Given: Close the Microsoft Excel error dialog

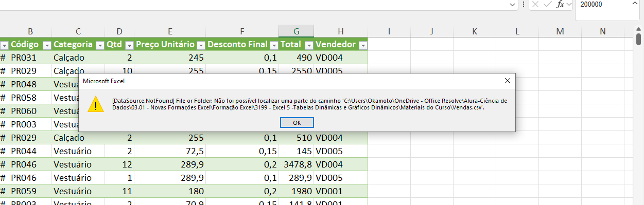Looking at the screenshot, I should coord(507,81).
